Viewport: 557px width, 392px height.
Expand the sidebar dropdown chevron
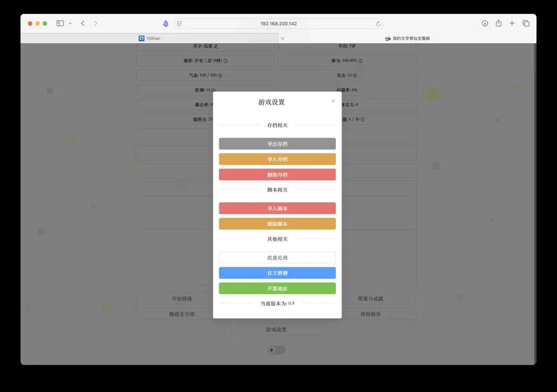[70, 23]
